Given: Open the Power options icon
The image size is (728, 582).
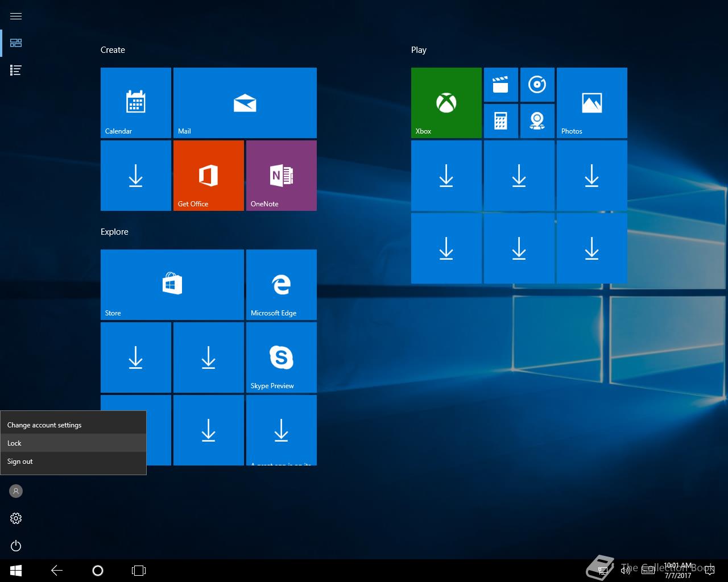Looking at the screenshot, I should pyautogui.click(x=16, y=546).
